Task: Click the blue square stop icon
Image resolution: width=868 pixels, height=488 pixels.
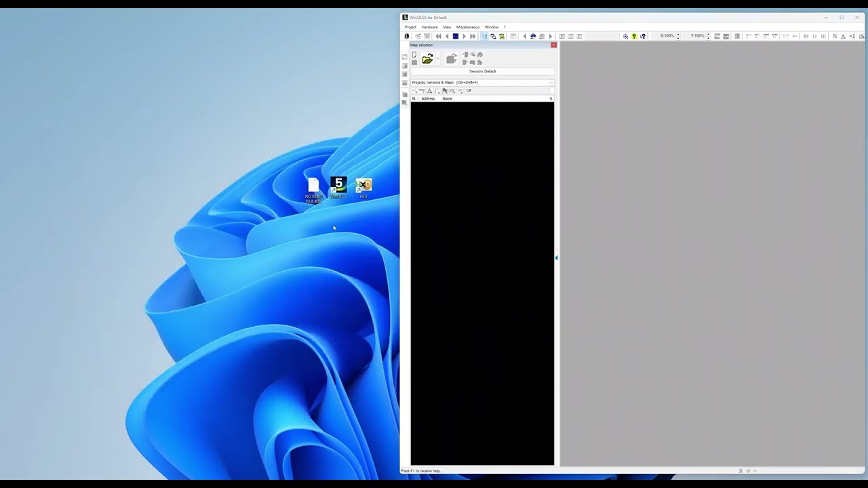Action: click(456, 36)
